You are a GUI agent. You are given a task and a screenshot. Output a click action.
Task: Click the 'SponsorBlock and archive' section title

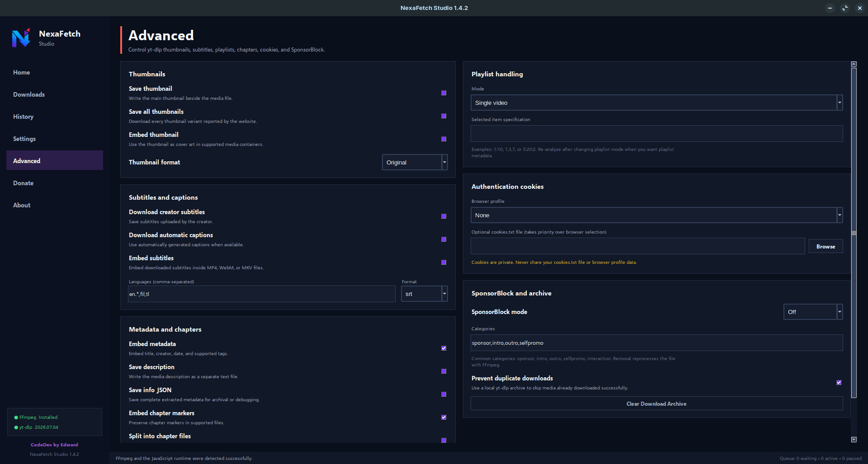[511, 293]
